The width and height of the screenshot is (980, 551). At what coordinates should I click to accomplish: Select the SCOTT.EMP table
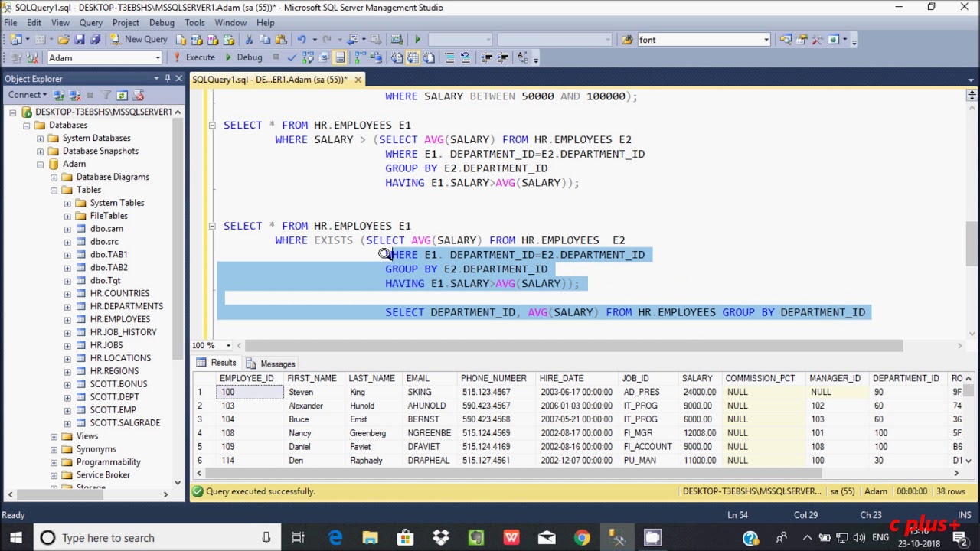tap(113, 409)
